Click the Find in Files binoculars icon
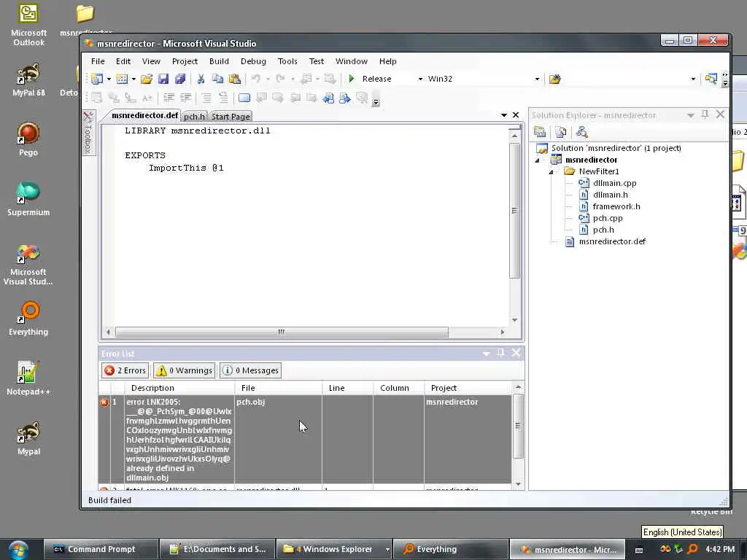This screenshot has width=747, height=560. coord(554,79)
